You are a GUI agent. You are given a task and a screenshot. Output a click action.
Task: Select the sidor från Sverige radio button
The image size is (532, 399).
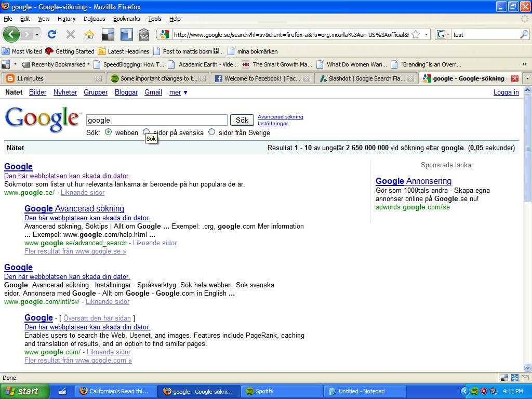[x=212, y=132]
